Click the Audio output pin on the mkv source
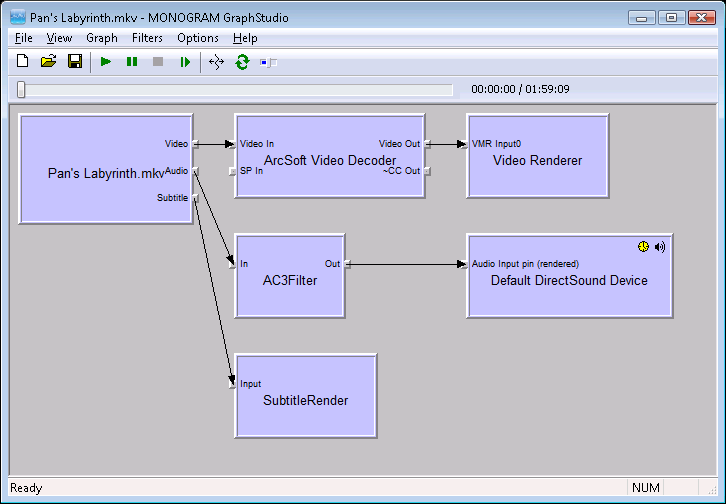This screenshot has width=726, height=504. pyautogui.click(x=195, y=171)
